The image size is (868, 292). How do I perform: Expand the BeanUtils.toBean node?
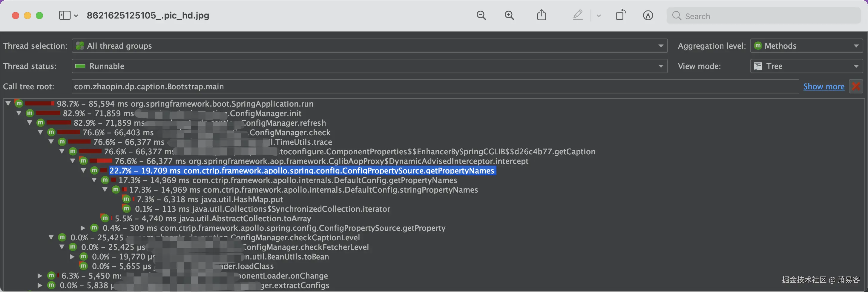point(72,257)
